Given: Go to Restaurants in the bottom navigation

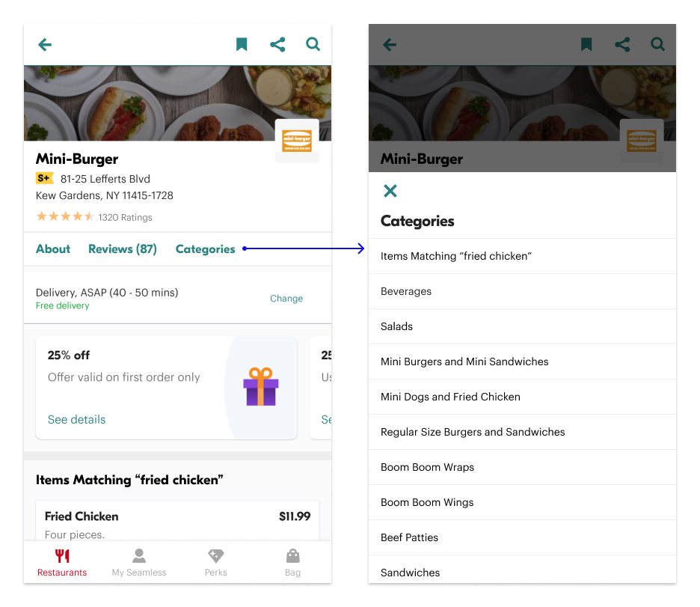Looking at the screenshot, I should [x=62, y=563].
